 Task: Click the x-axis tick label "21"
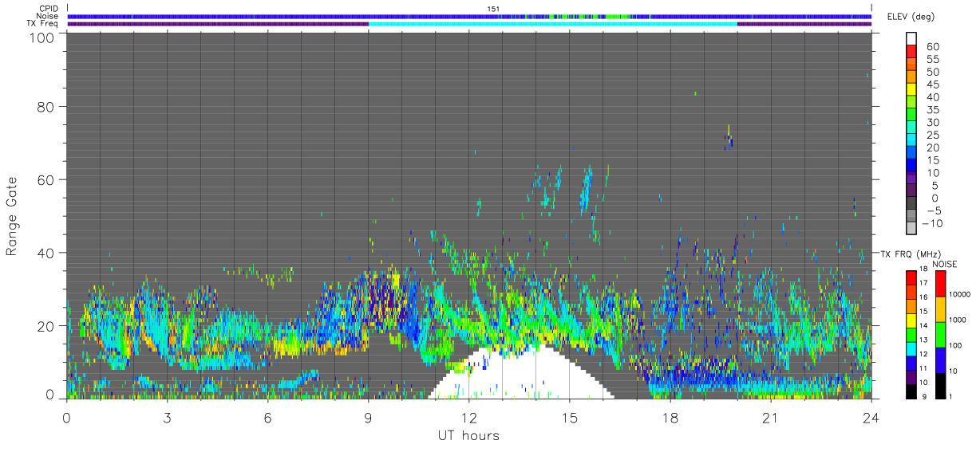click(x=771, y=417)
